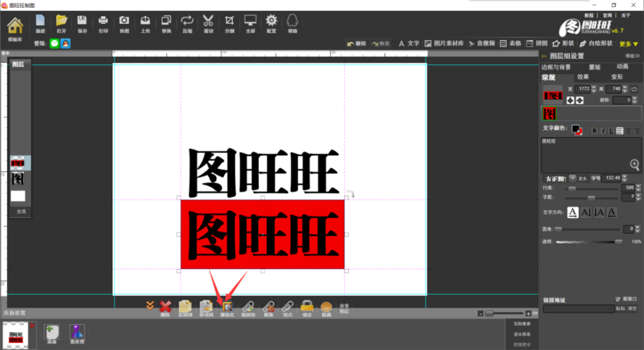Open the 音视频 audio video tool
This screenshot has height=350, width=644.
[482, 44]
